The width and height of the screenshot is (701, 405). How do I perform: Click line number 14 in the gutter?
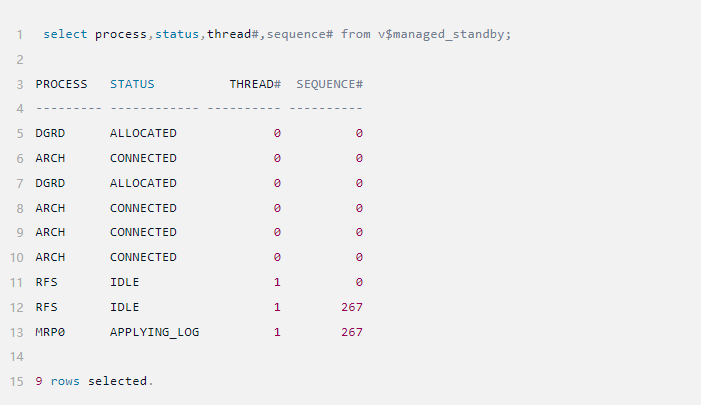(x=16, y=356)
